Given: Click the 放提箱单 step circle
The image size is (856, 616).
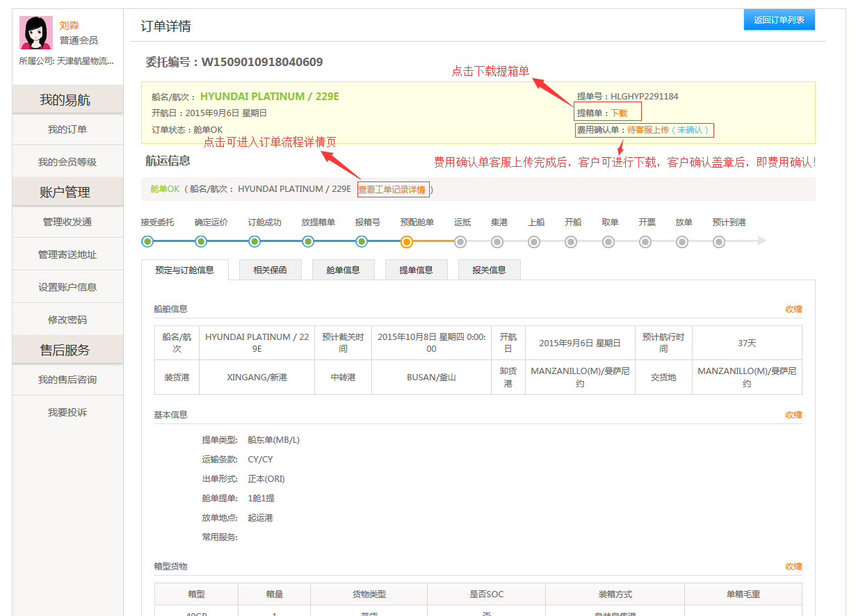Looking at the screenshot, I should click(308, 241).
